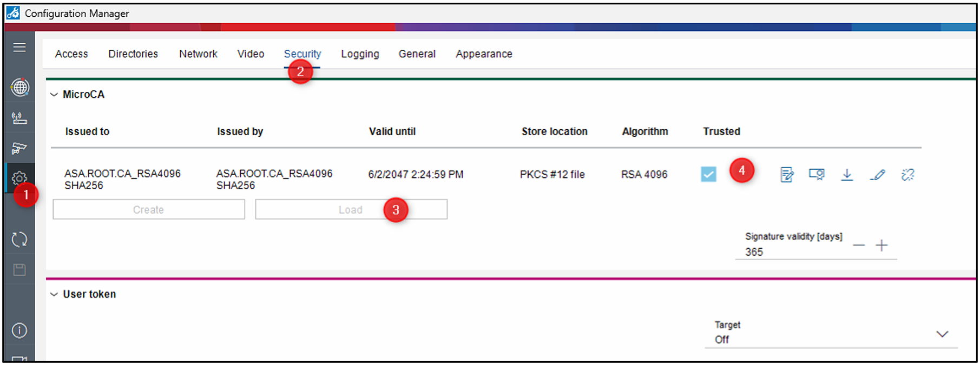Click the Load button
This screenshot has width=980, height=365.
pyautogui.click(x=351, y=210)
